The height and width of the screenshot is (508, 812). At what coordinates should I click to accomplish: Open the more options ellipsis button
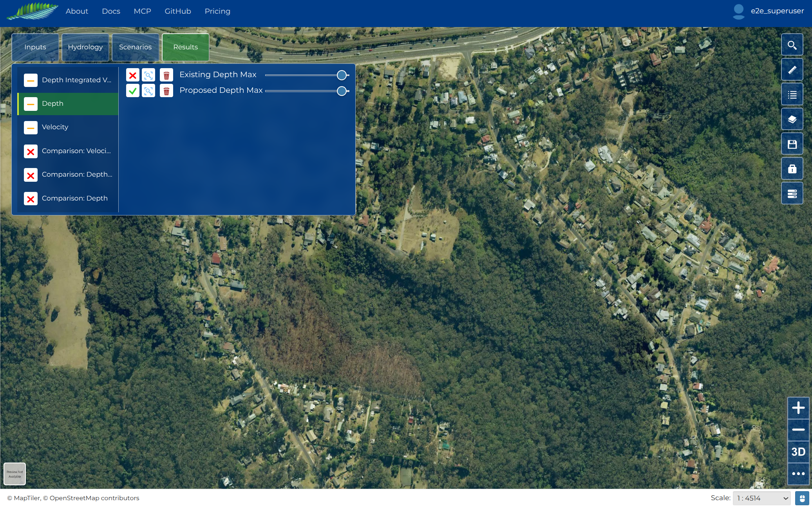tap(798, 474)
